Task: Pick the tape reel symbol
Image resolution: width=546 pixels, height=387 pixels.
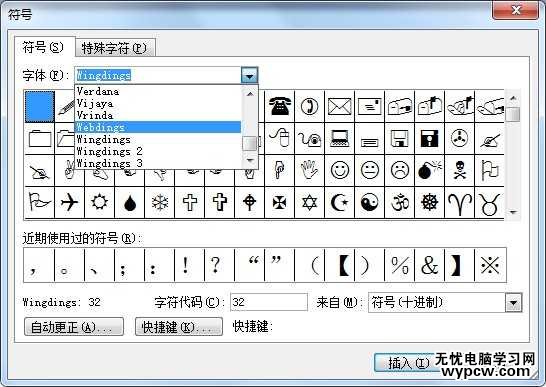Action: pyautogui.click(x=459, y=138)
